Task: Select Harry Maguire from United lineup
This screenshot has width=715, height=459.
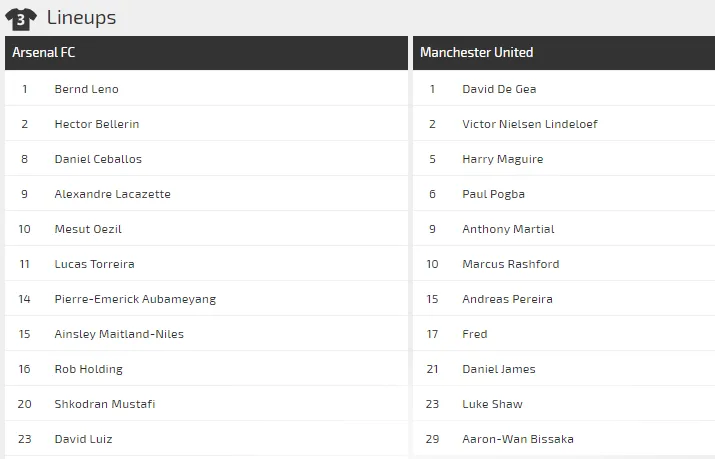Action: 502,159
